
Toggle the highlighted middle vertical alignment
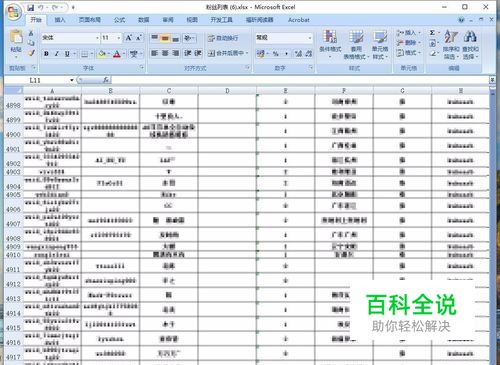165,38
